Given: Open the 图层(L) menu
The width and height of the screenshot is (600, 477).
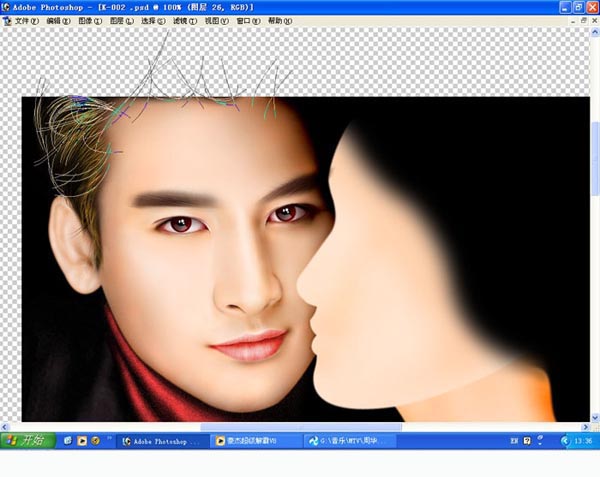Looking at the screenshot, I should (x=122, y=21).
